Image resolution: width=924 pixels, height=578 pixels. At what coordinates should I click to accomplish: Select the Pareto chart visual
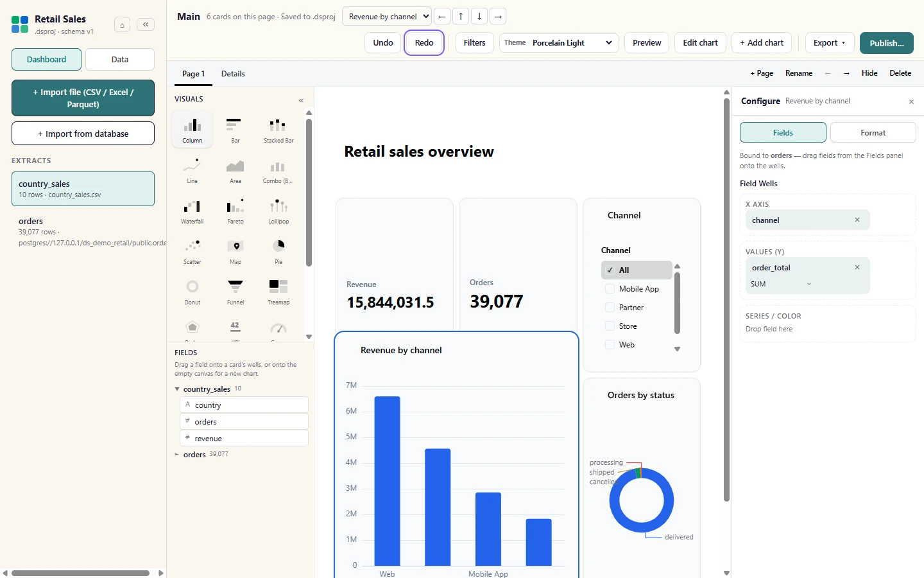pos(235,210)
